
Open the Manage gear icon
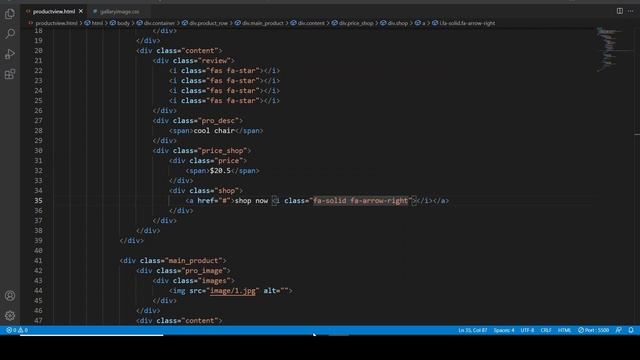(10, 316)
